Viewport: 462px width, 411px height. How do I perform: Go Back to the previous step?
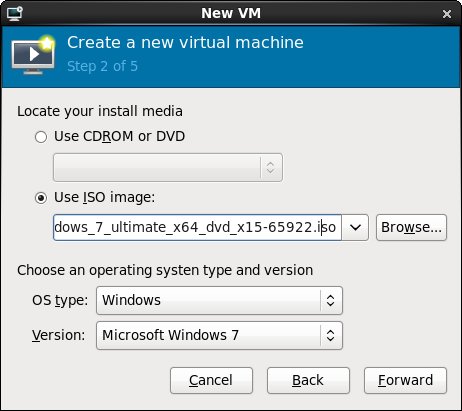308,380
